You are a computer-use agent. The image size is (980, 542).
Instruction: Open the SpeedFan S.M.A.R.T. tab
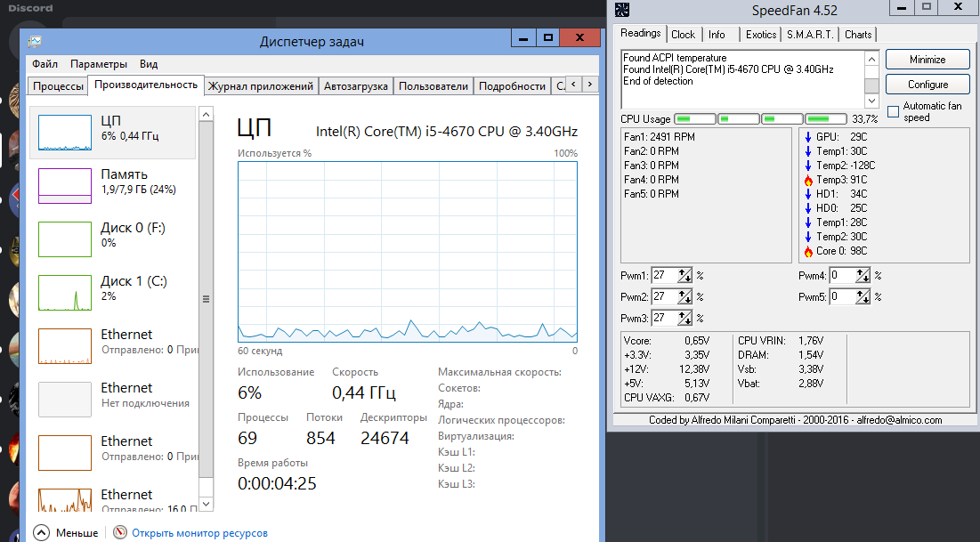[810, 35]
